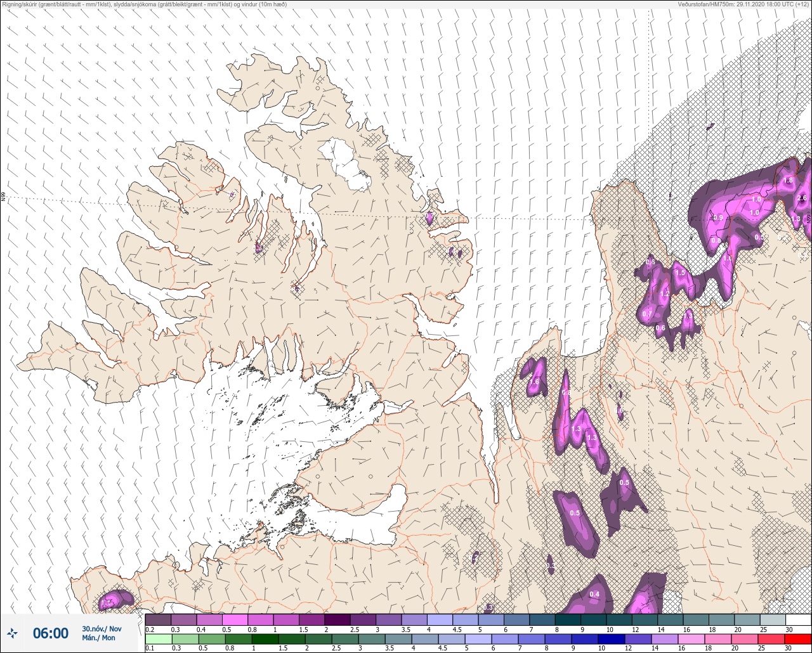The image size is (812, 653).
Task: Click the compass star icon beside 06:00
Action: click(x=13, y=633)
